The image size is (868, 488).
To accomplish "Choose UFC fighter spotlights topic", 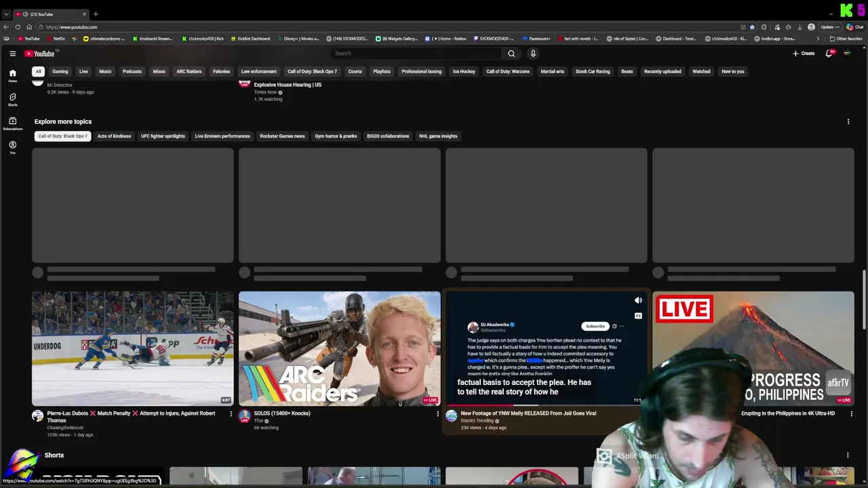I will (x=163, y=136).
